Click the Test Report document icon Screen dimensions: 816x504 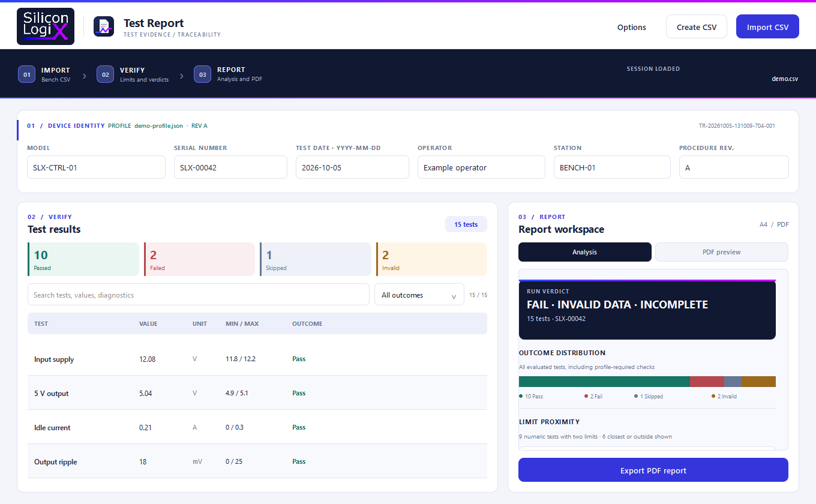tap(104, 27)
